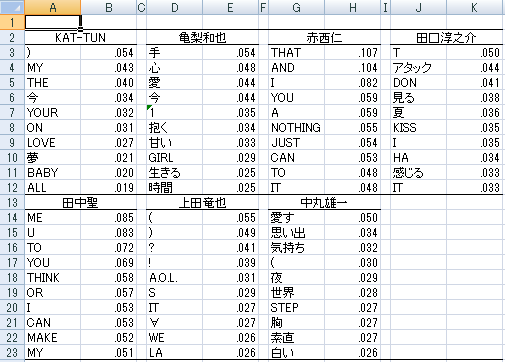Select the empty active cell A1
Image resolution: width=505 pixels, height=362 pixels.
pos(53,22)
